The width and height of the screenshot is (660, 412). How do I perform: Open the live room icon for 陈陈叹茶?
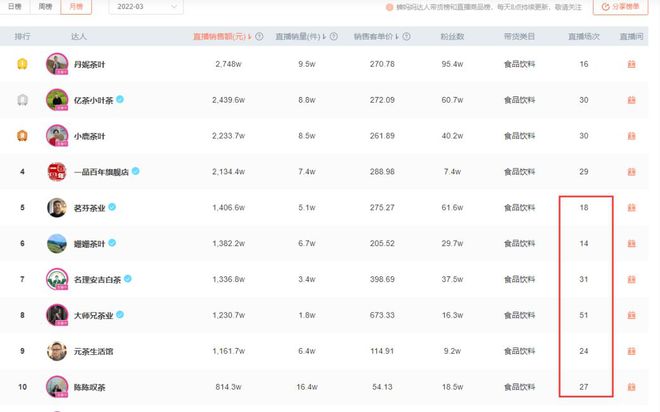(631, 387)
